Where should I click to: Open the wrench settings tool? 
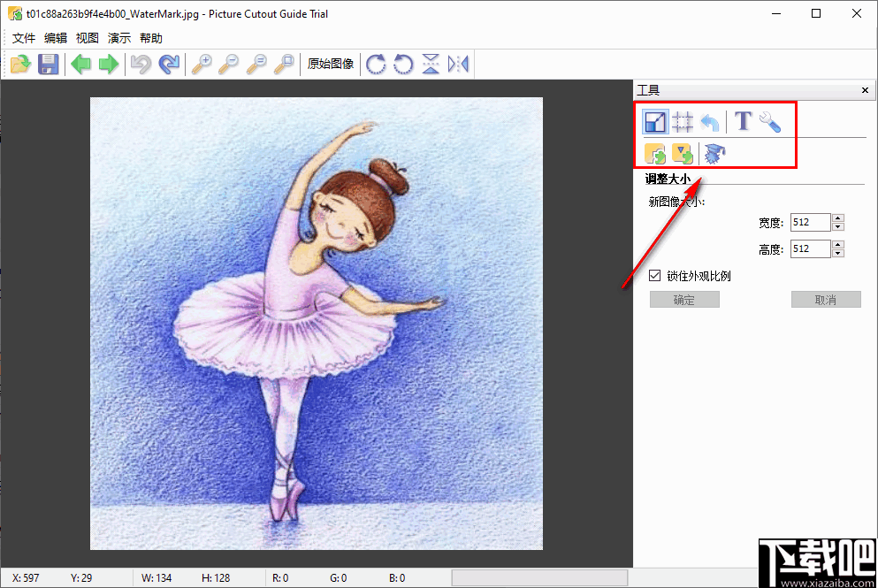[x=770, y=121]
